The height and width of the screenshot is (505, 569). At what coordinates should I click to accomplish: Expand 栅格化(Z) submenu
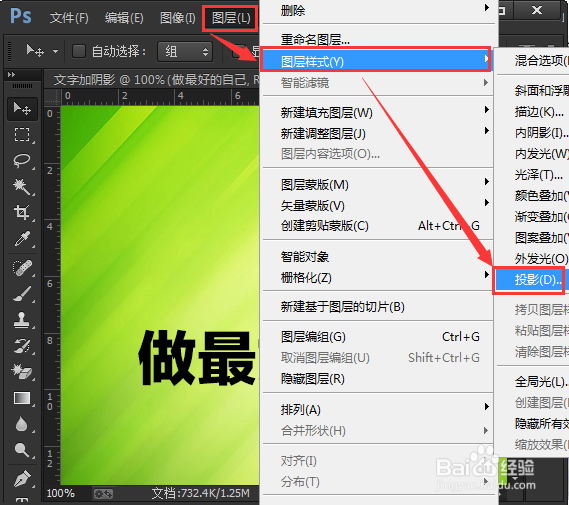tap(377, 278)
